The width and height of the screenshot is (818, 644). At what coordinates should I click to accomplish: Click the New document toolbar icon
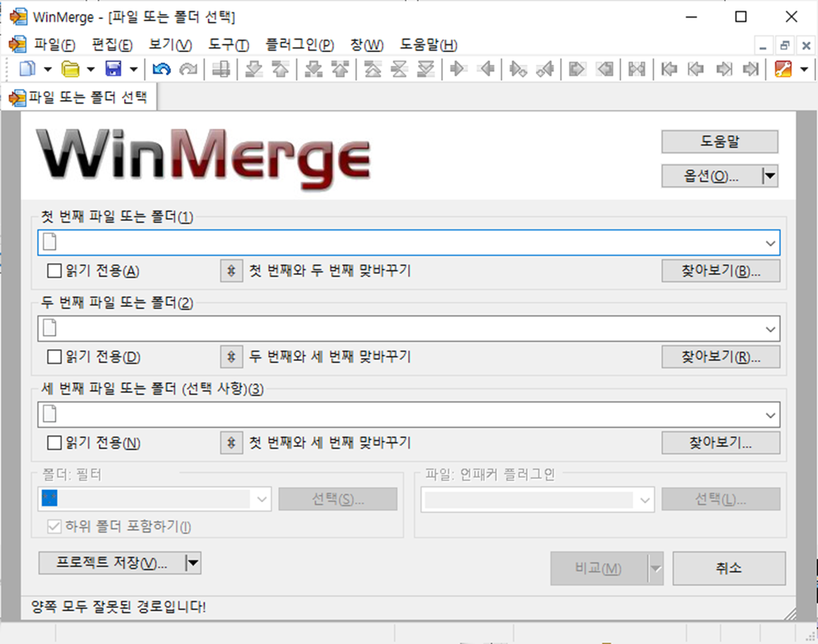tap(27, 69)
